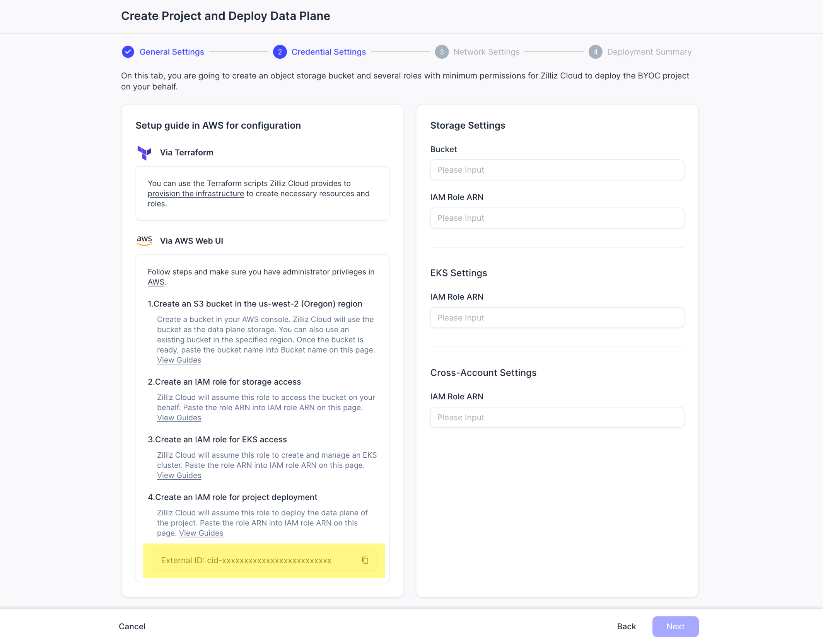Open the provision the infrastructure link
The image size is (823, 644).
[x=196, y=194]
